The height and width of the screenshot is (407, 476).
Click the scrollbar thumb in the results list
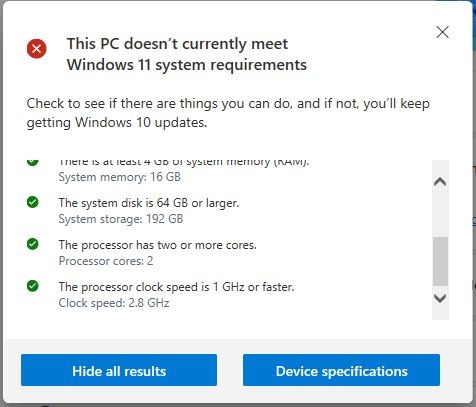440,261
